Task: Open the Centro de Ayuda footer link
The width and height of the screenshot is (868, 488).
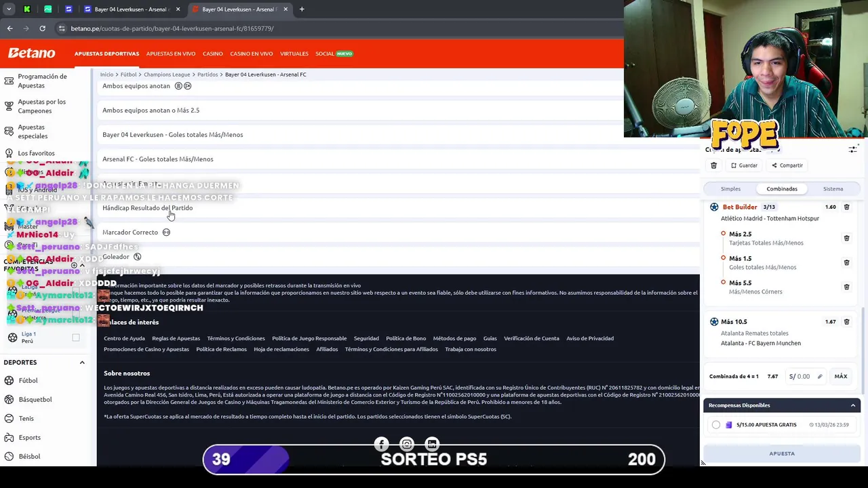Action: (x=124, y=338)
